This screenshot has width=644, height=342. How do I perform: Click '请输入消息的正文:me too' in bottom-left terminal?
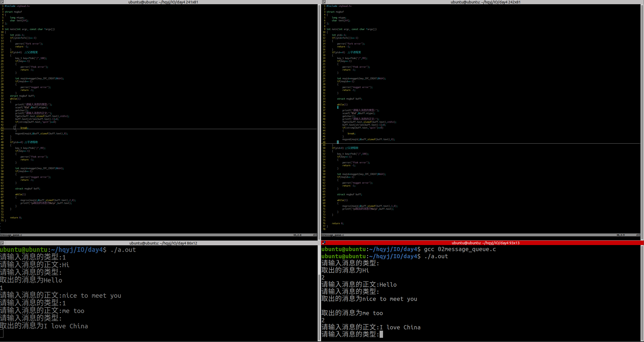point(42,311)
